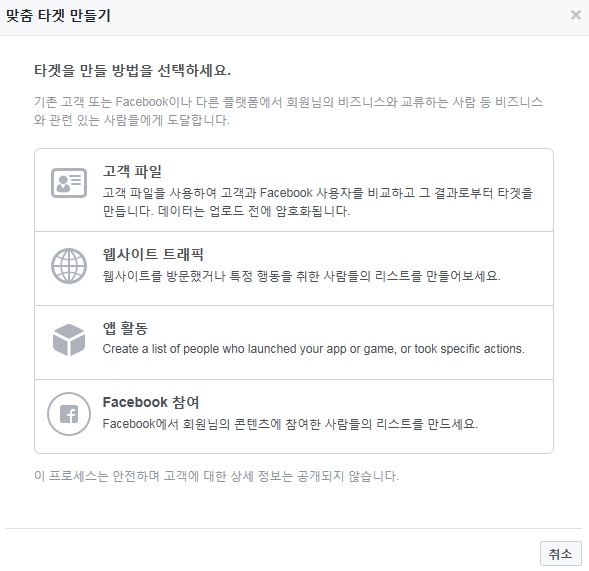
Task: Choose the Facebook 참여 option title
Action: click(151, 402)
